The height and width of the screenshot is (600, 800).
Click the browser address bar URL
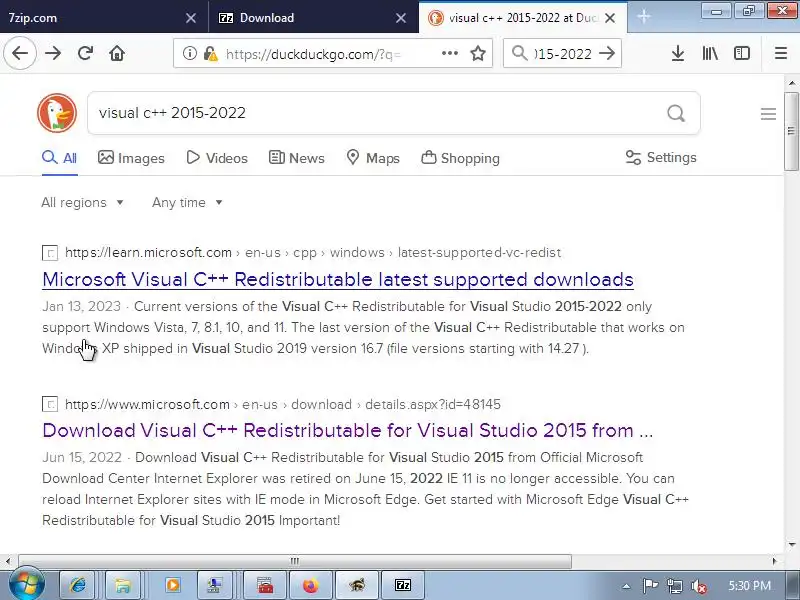tap(314, 54)
